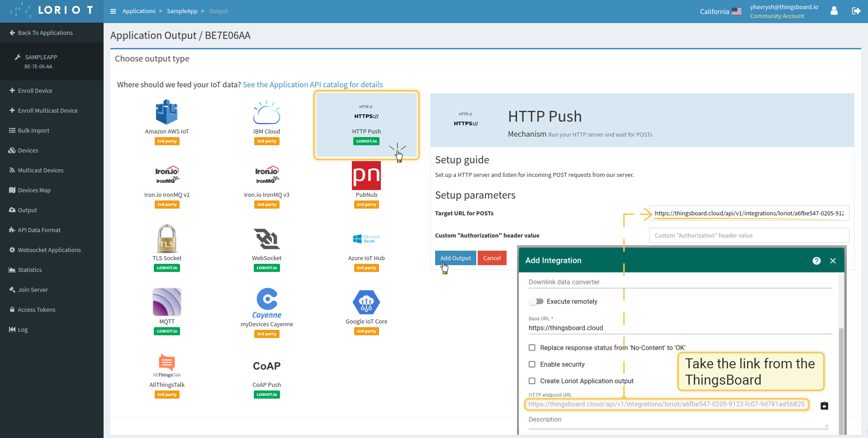868x438 pixels.
Task: Go to Multicast Devices in sidebar
Action: (52, 170)
